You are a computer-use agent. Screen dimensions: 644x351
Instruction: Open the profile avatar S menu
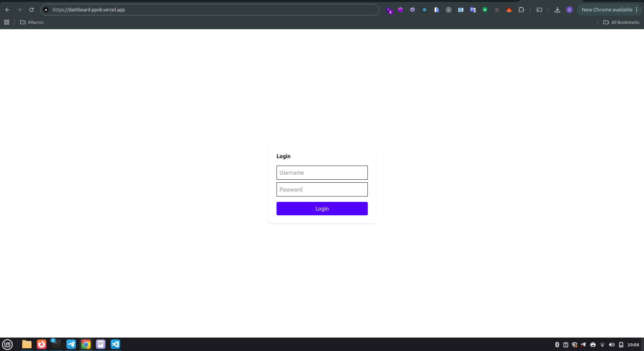[569, 10]
